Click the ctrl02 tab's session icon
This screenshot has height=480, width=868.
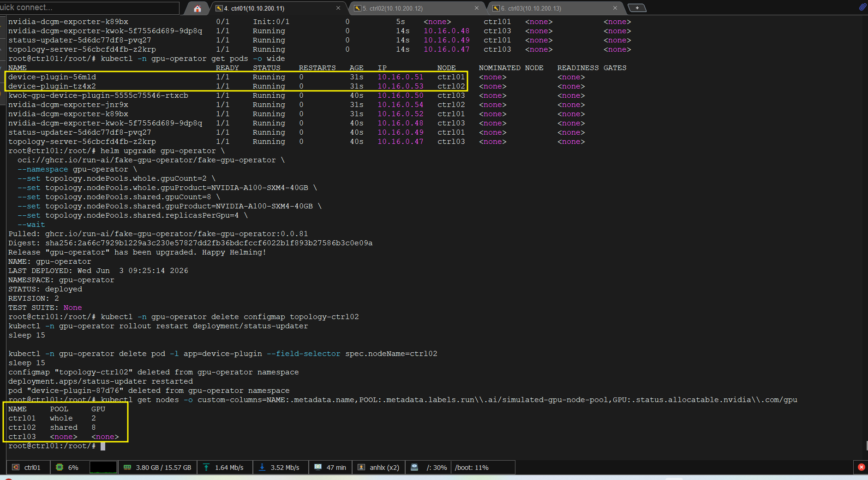pos(358,8)
